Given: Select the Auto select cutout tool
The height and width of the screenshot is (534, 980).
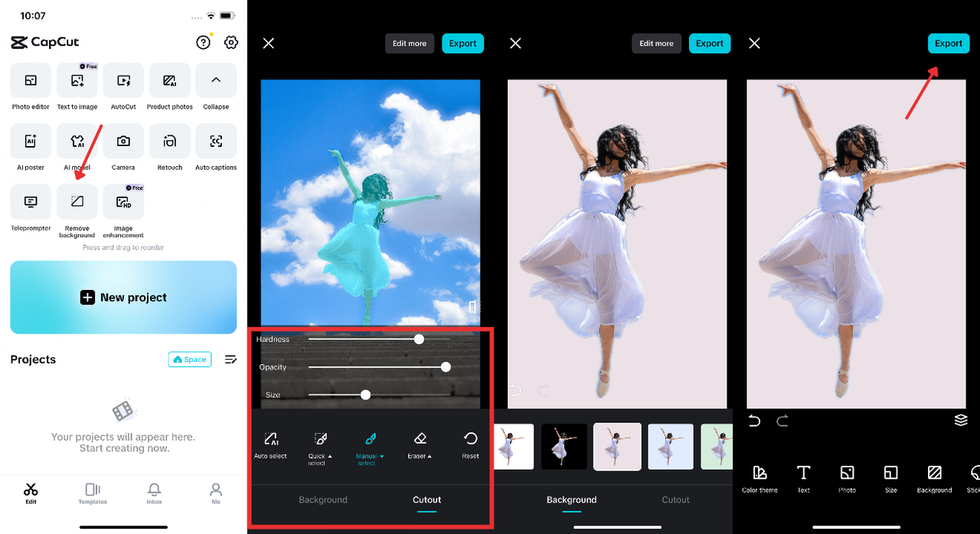Looking at the screenshot, I should coord(270,444).
